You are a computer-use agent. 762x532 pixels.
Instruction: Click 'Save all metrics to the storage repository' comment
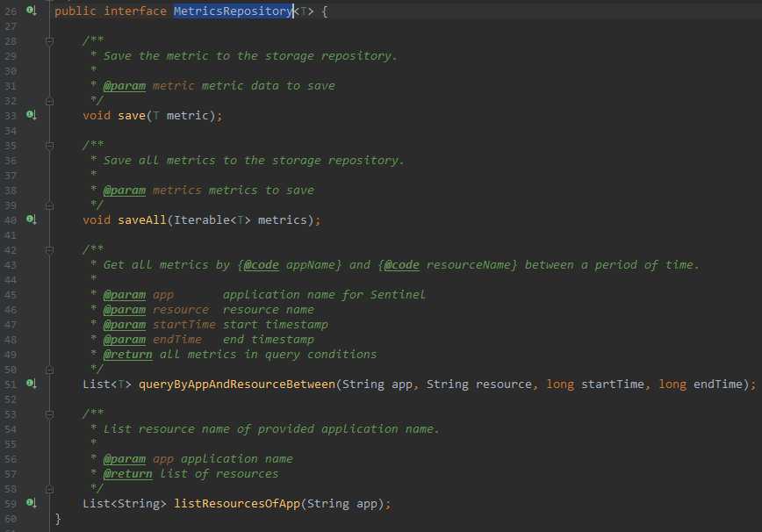pyautogui.click(x=254, y=161)
